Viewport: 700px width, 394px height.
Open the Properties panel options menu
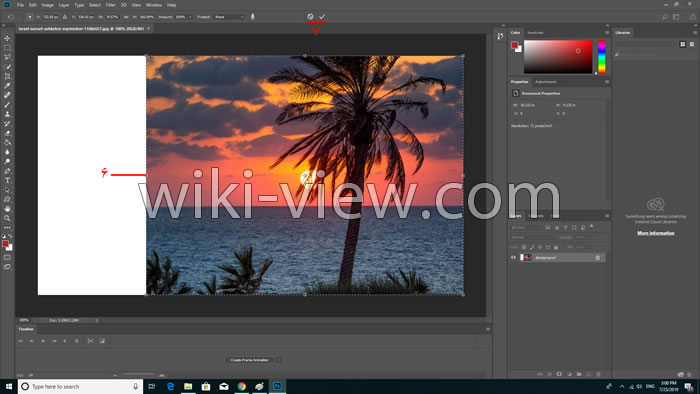point(607,82)
